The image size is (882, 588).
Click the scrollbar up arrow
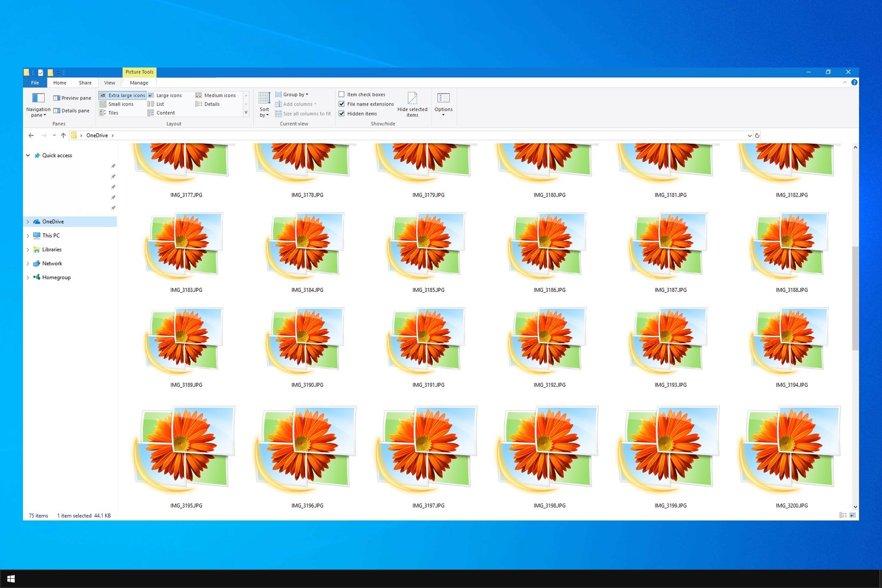point(855,147)
